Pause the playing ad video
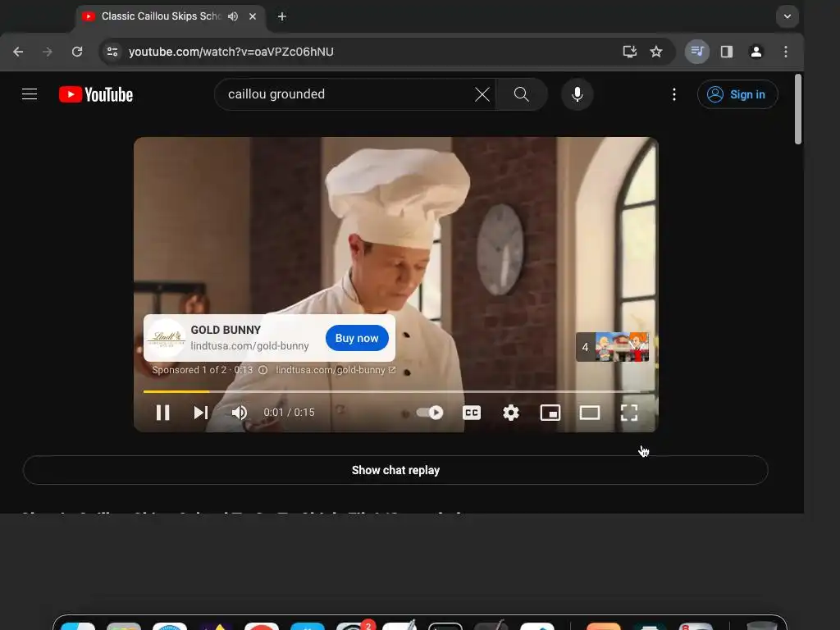 (x=163, y=413)
